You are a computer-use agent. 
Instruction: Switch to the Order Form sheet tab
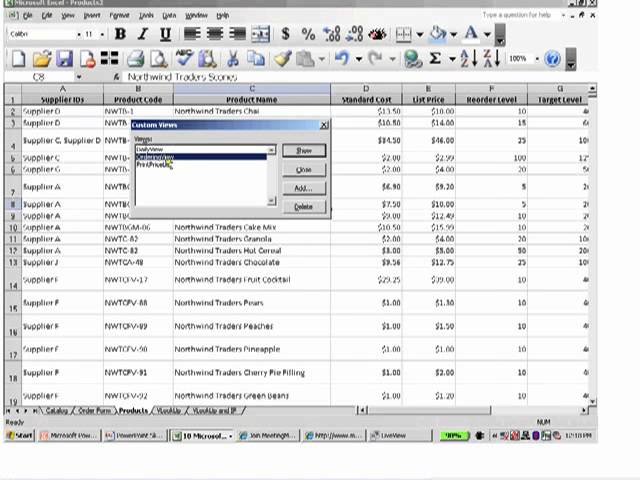pyautogui.click(x=94, y=411)
